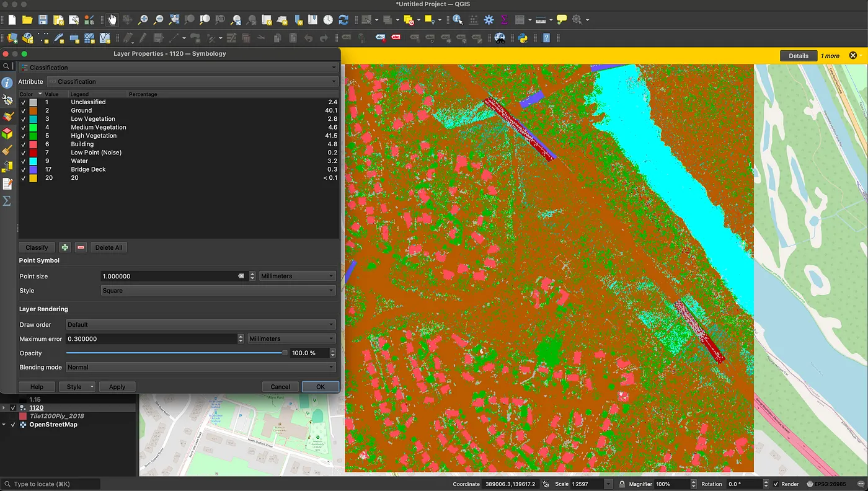Save the project with the floppy disk icon
This screenshot has height=491, width=868.
[43, 20]
